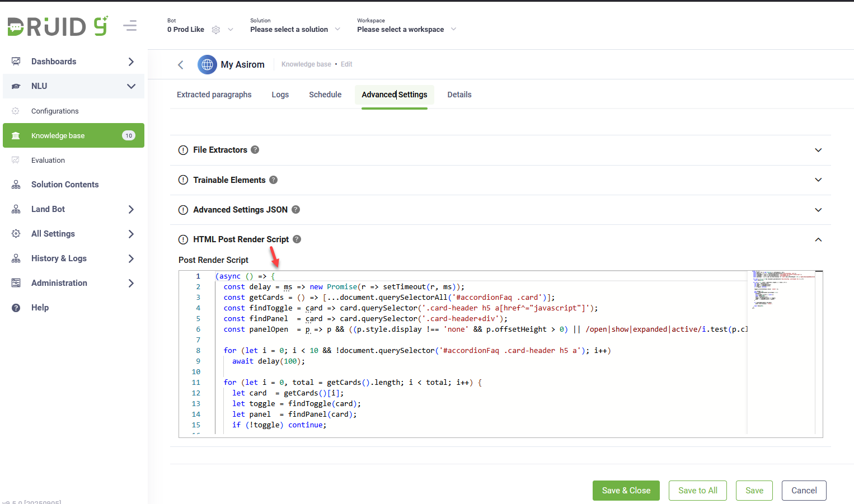Click HTML Post Render Script help icon

[x=297, y=239]
